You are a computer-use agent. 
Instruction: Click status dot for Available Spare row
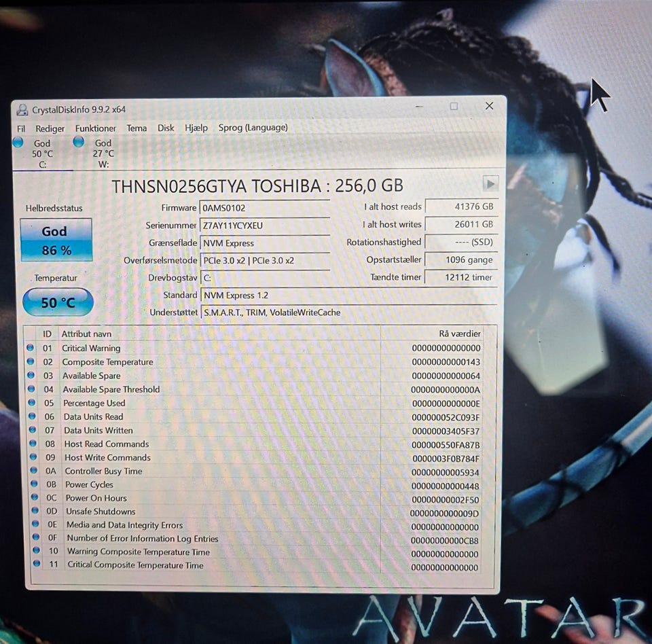pos(31,375)
